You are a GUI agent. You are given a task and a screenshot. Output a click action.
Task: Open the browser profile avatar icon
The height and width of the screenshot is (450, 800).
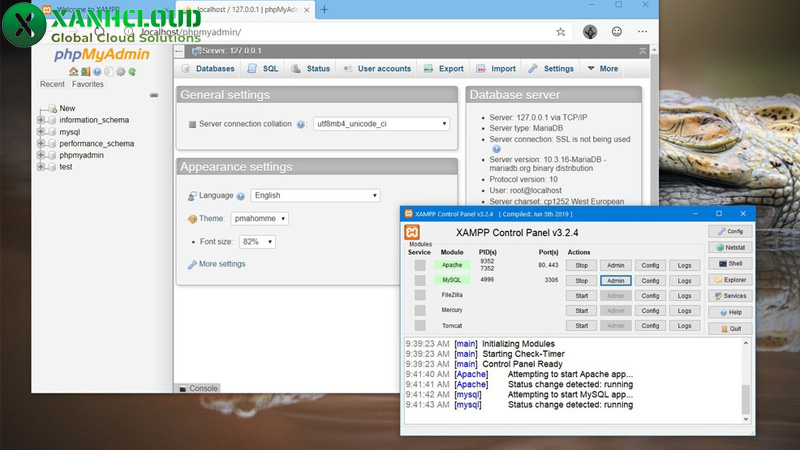coord(590,32)
